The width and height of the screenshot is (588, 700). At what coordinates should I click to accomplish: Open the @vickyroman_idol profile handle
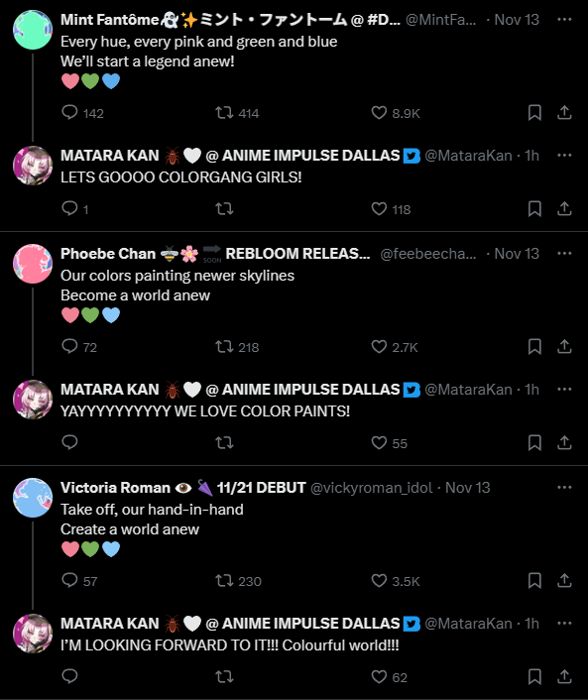pyautogui.click(x=371, y=488)
